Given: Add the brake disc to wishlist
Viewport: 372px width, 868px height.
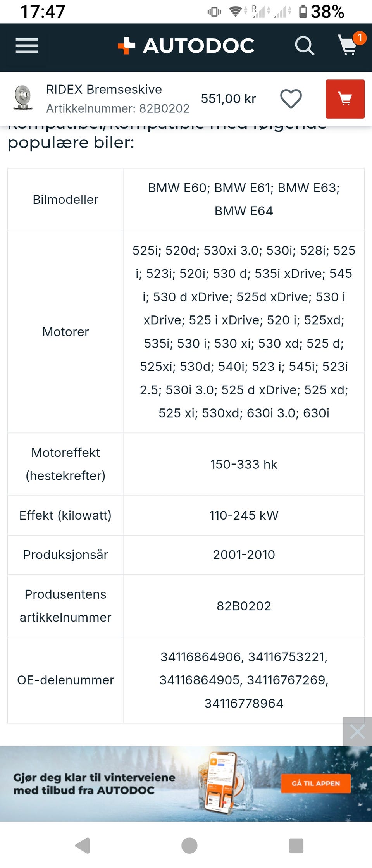Looking at the screenshot, I should click(x=291, y=99).
